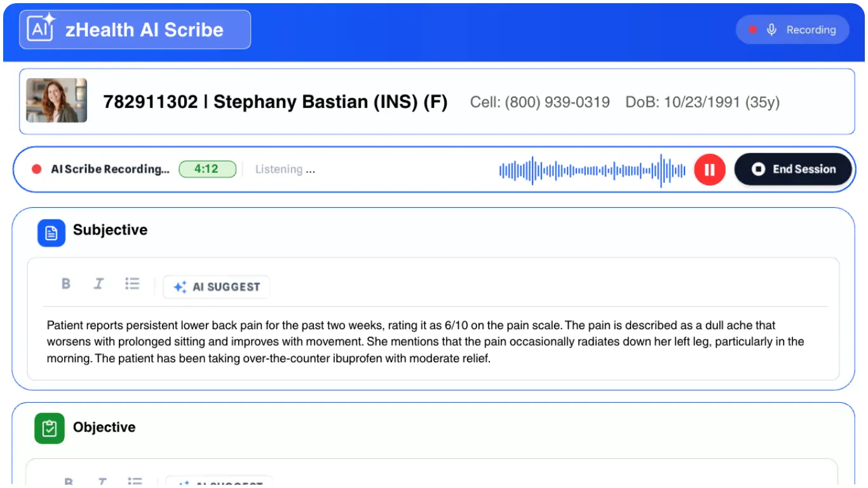The width and height of the screenshot is (868, 488).
Task: Click the audio waveform visualizer
Action: click(x=592, y=170)
